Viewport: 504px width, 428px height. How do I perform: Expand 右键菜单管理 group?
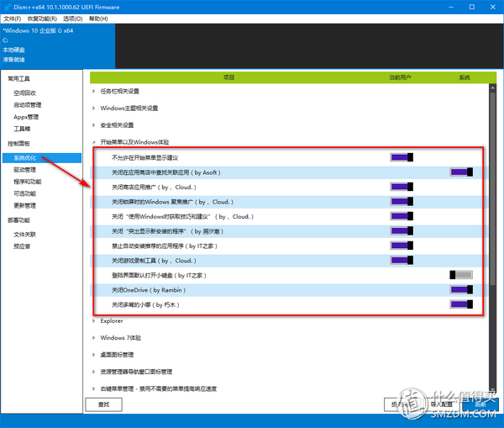[x=93, y=388]
